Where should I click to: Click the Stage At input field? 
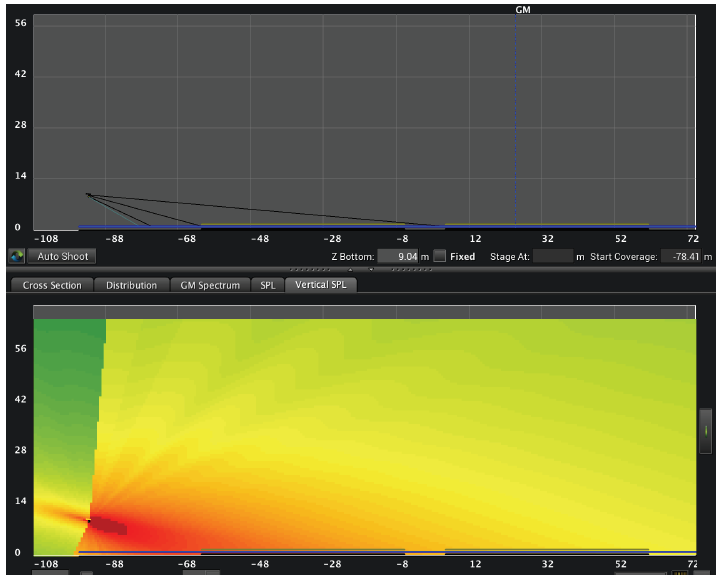click(x=552, y=257)
